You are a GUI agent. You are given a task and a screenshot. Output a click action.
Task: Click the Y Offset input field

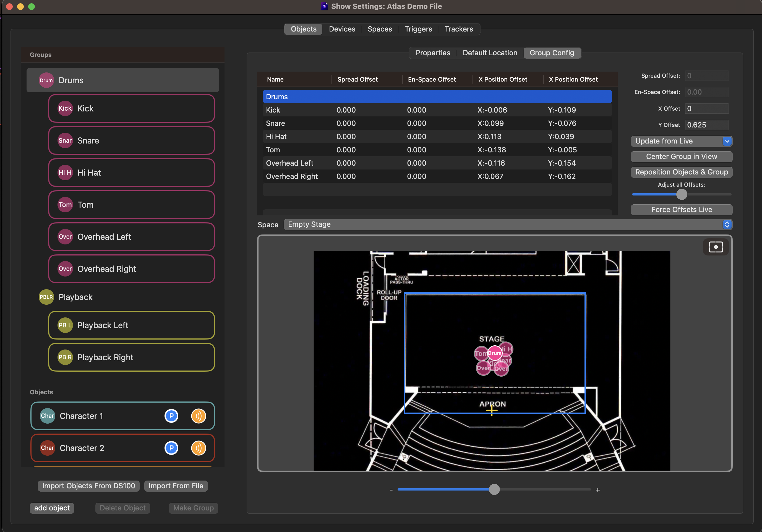click(x=707, y=125)
